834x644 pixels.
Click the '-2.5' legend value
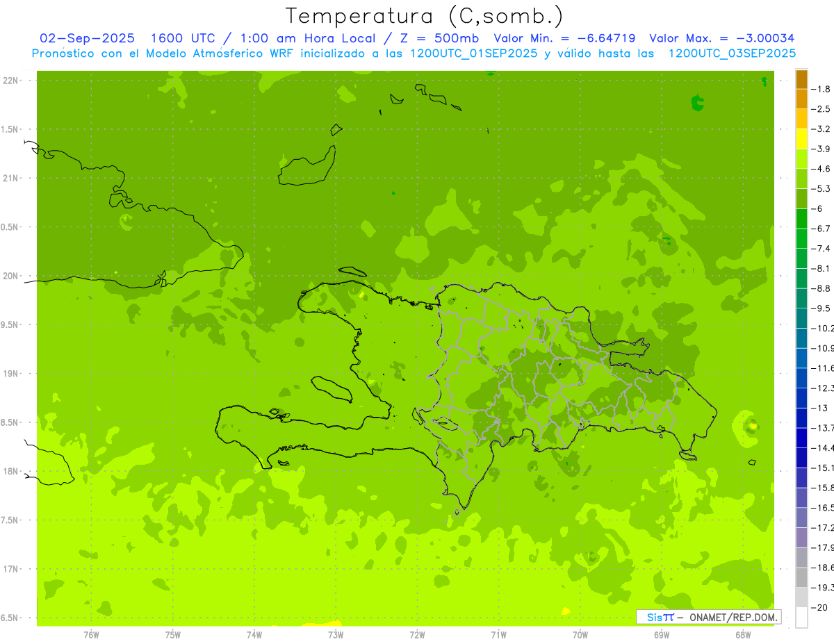tap(821, 109)
